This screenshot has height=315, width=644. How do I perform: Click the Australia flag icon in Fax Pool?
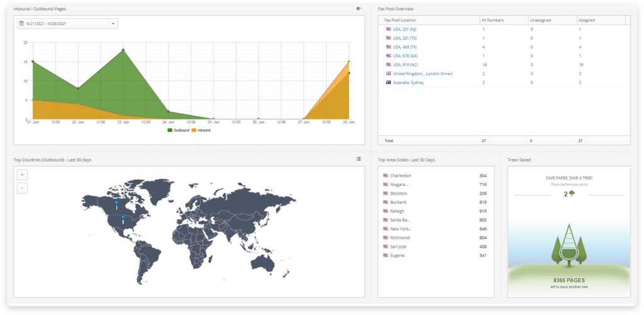[388, 82]
